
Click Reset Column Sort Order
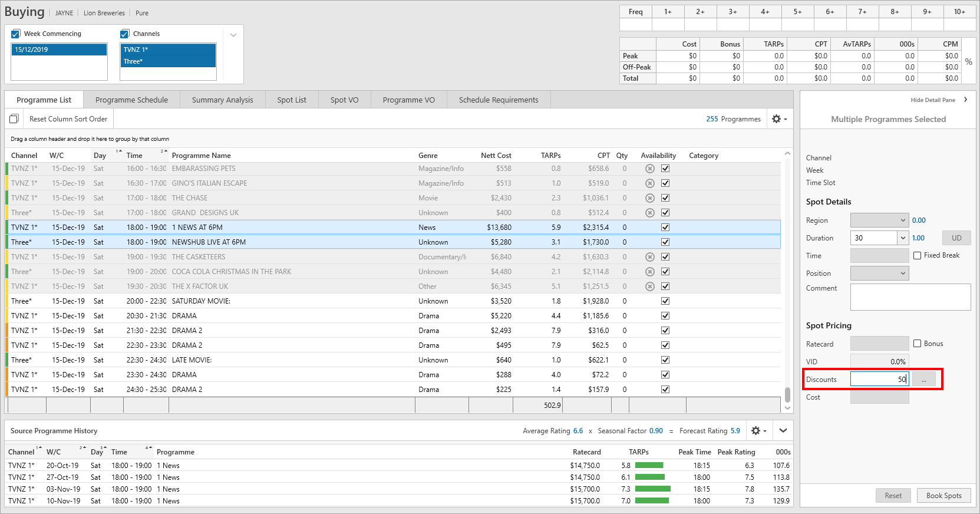click(x=68, y=119)
